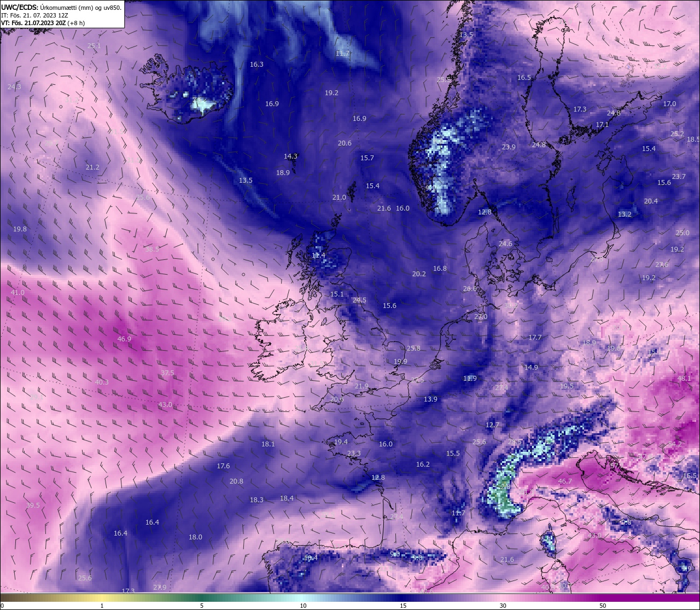Select the 46.9 value in the Atlantic
The height and width of the screenshot is (610, 700).
124,339
